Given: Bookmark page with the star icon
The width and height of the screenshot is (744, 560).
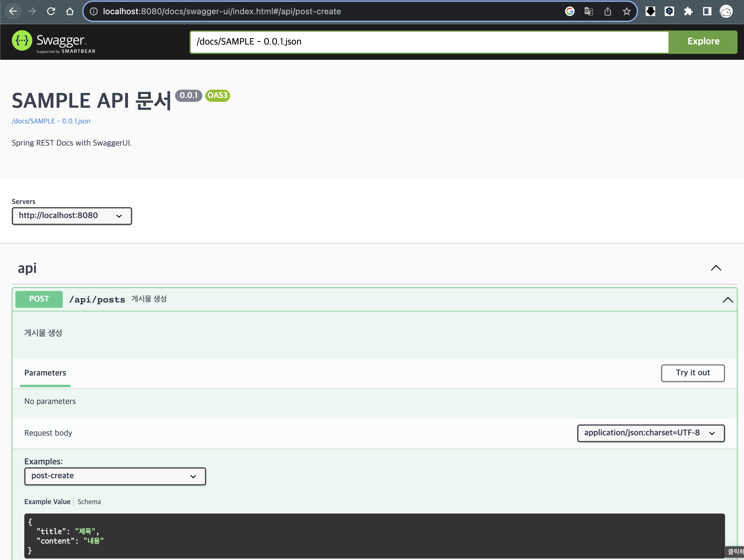Looking at the screenshot, I should (626, 12).
